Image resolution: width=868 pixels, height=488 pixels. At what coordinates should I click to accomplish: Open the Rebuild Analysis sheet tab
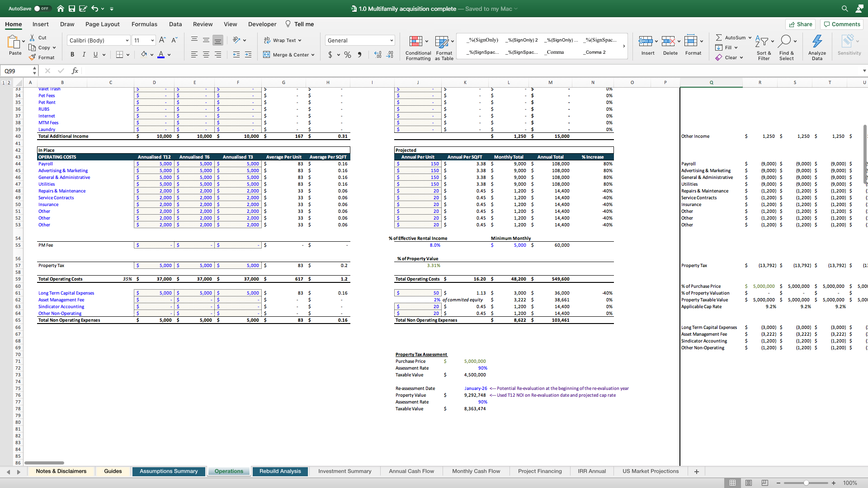pyautogui.click(x=280, y=471)
